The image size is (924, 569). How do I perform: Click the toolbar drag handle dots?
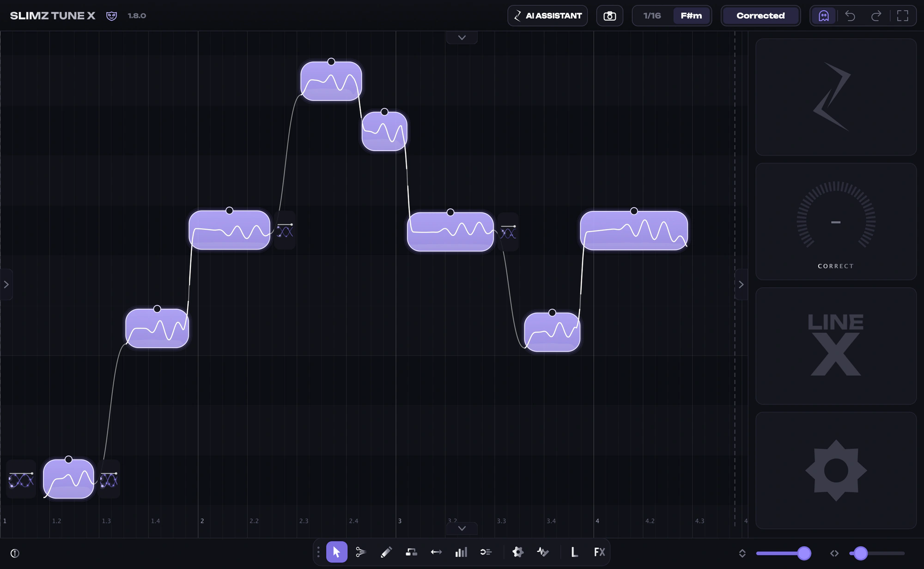(x=318, y=552)
